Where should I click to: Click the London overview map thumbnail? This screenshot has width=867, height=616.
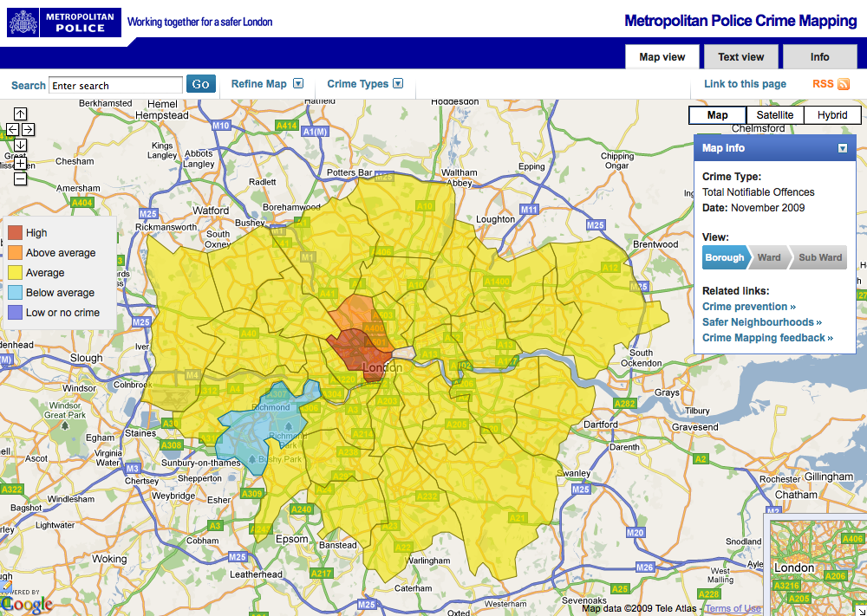(x=818, y=567)
